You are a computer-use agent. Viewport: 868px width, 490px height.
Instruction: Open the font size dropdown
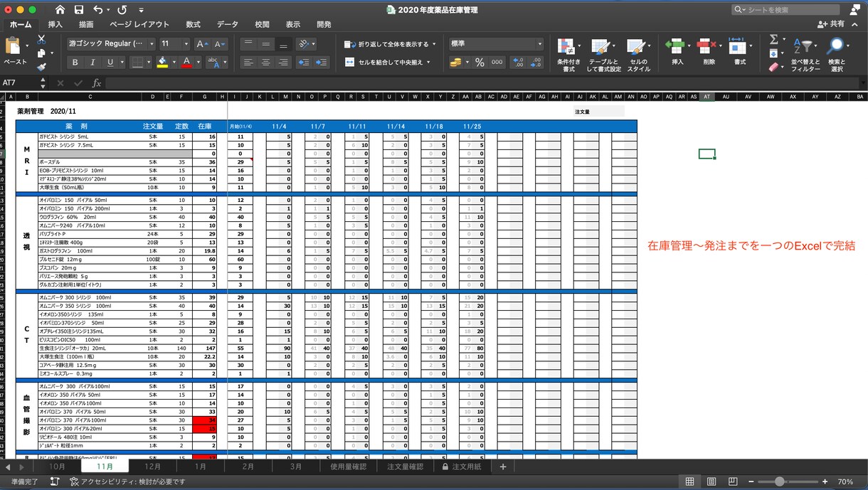185,43
